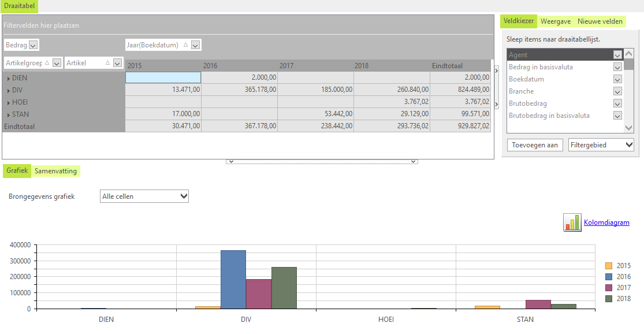
Task: Select Bedrag in basisvaluta in field list
Action: (565, 67)
